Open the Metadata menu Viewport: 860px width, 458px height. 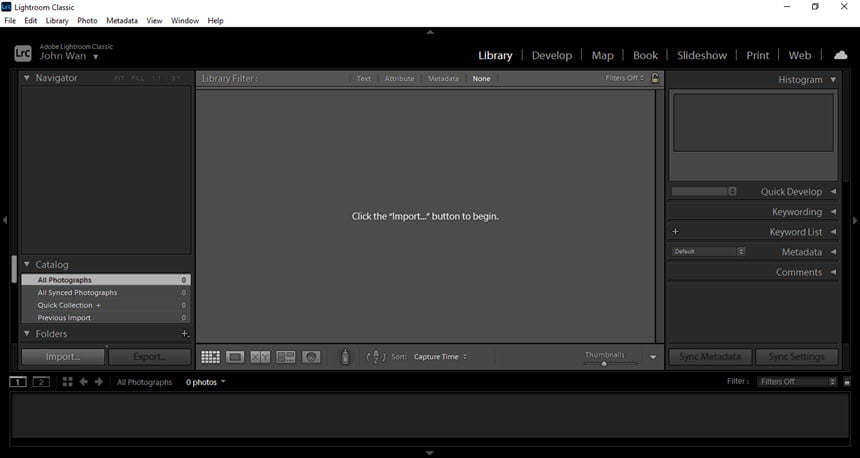pos(122,20)
